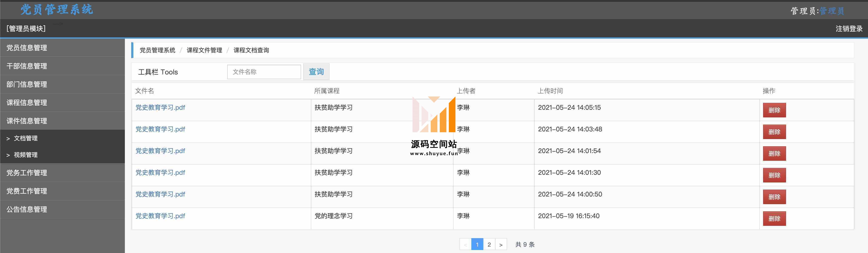Open 党务工作管理 sidebar menu
The image size is (868, 253).
pyautogui.click(x=62, y=173)
